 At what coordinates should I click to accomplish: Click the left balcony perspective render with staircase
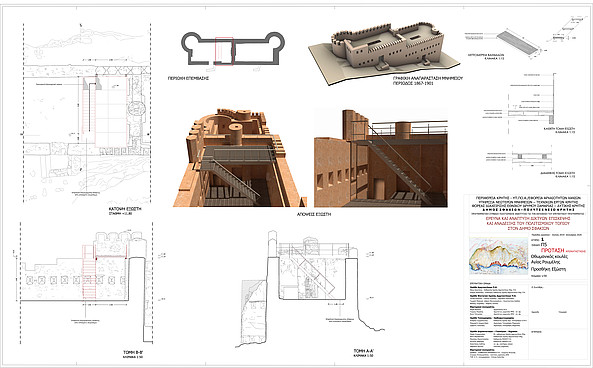239,158
